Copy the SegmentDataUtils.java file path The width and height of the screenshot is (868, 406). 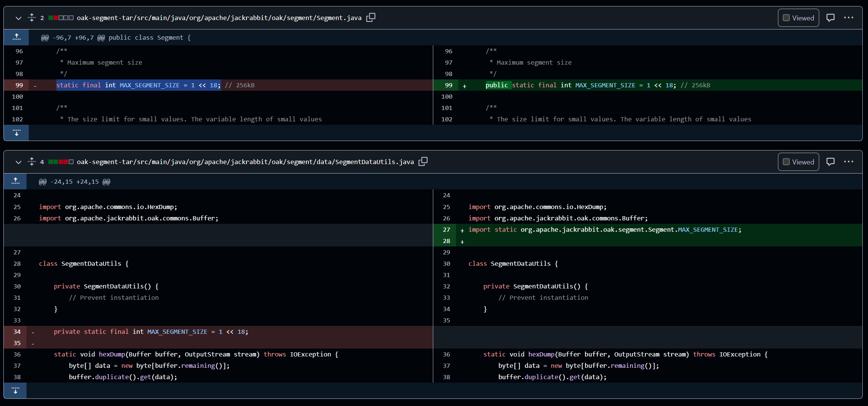tap(423, 161)
